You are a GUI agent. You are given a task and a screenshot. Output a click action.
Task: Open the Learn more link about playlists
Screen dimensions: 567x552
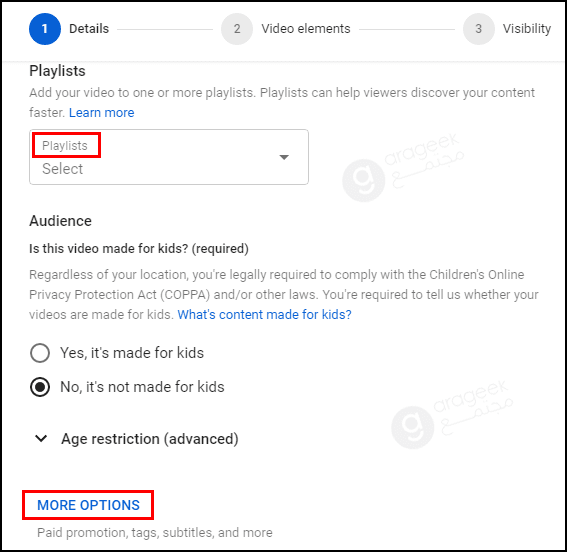(102, 113)
